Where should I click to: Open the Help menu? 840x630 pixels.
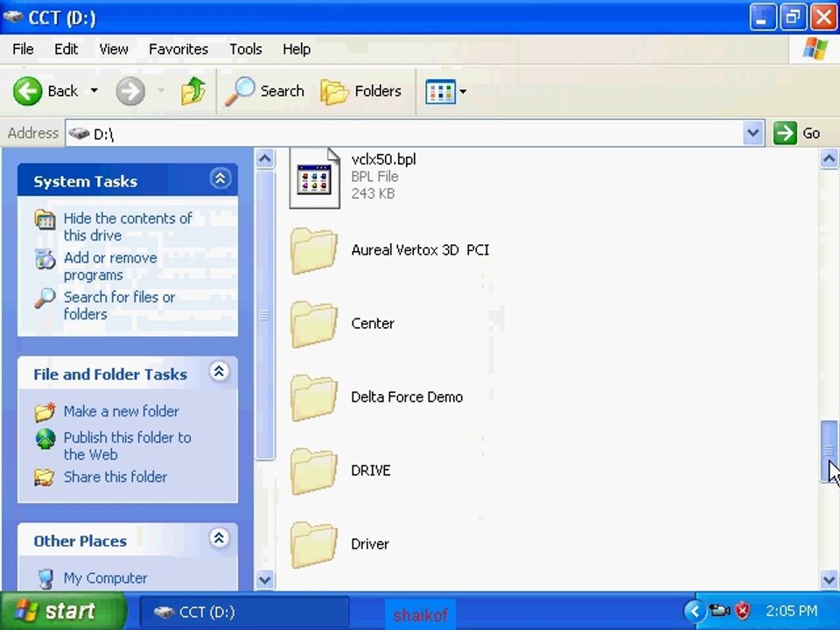297,49
